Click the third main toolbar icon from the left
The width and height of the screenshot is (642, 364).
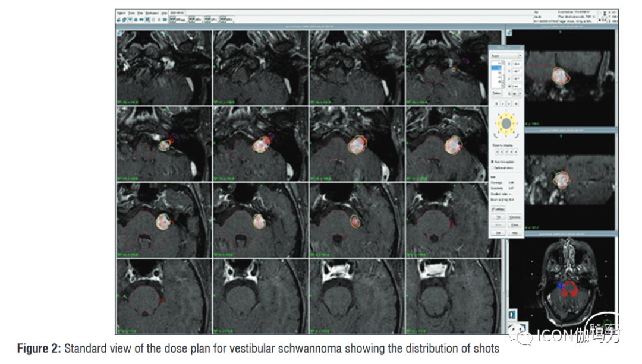[x=130, y=19]
